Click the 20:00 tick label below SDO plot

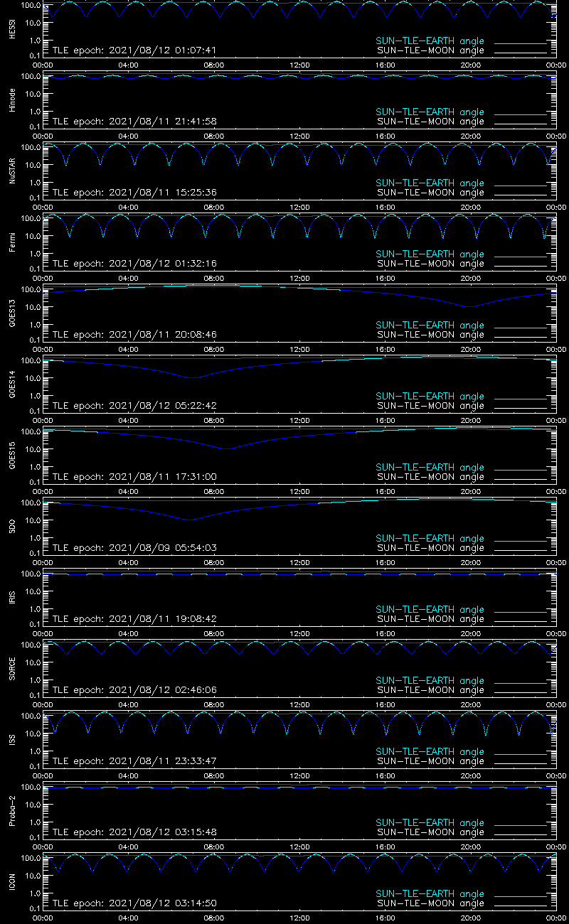click(471, 562)
